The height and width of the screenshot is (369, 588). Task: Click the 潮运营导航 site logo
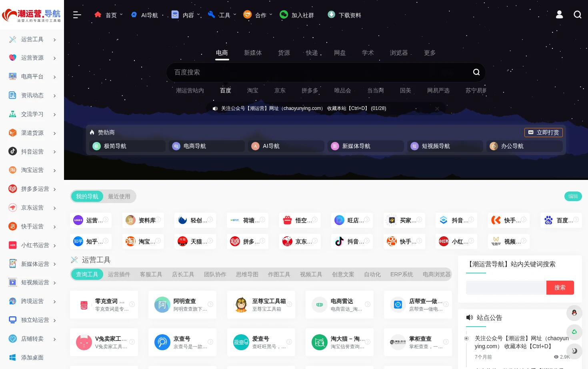pyautogui.click(x=32, y=15)
